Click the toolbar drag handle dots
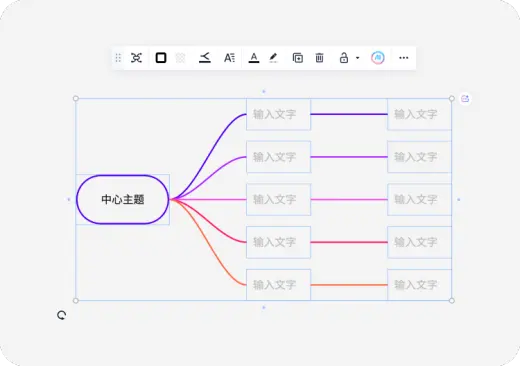 pyautogui.click(x=118, y=58)
